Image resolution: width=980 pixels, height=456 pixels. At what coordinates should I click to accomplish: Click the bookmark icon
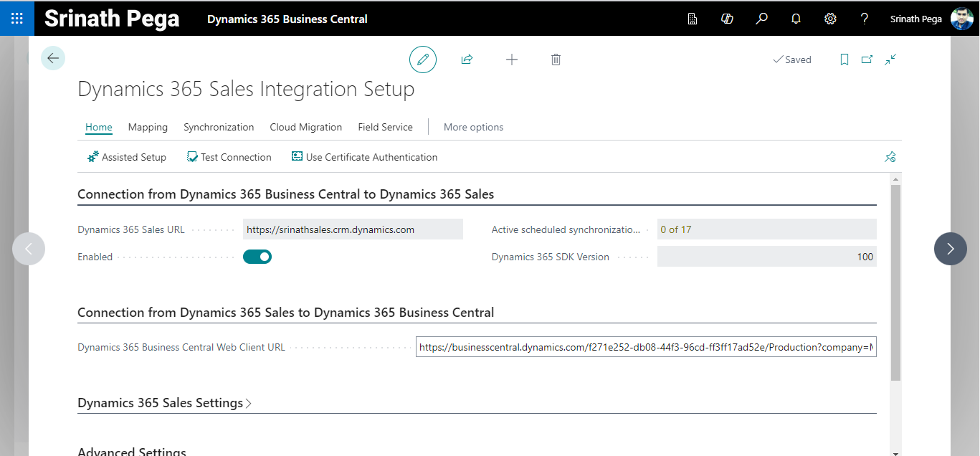tap(845, 60)
